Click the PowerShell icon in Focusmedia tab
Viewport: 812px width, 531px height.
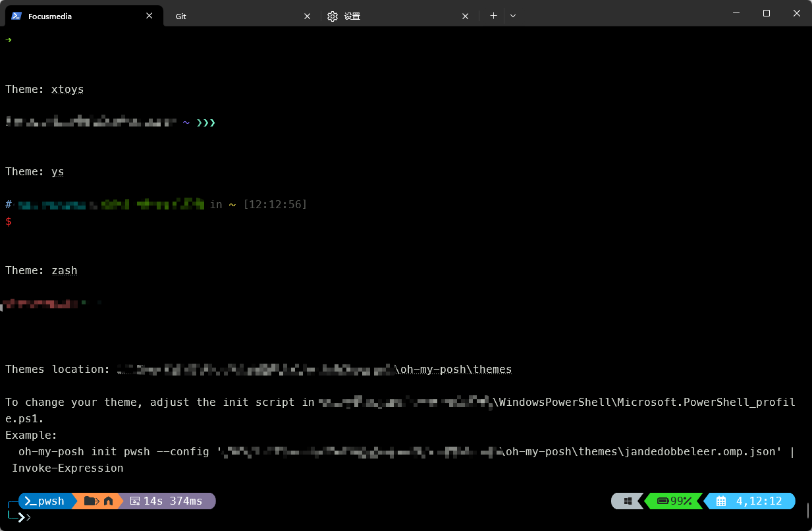(16, 16)
